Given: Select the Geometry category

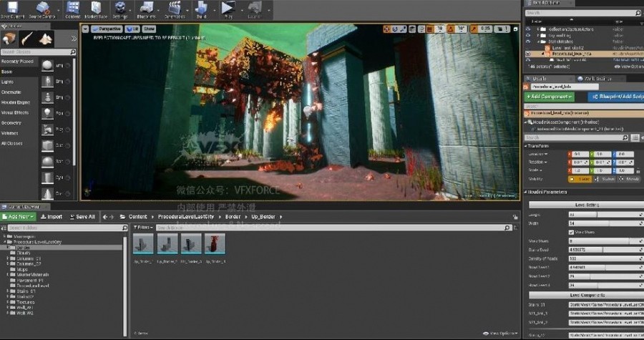Looking at the screenshot, I should [x=11, y=123].
